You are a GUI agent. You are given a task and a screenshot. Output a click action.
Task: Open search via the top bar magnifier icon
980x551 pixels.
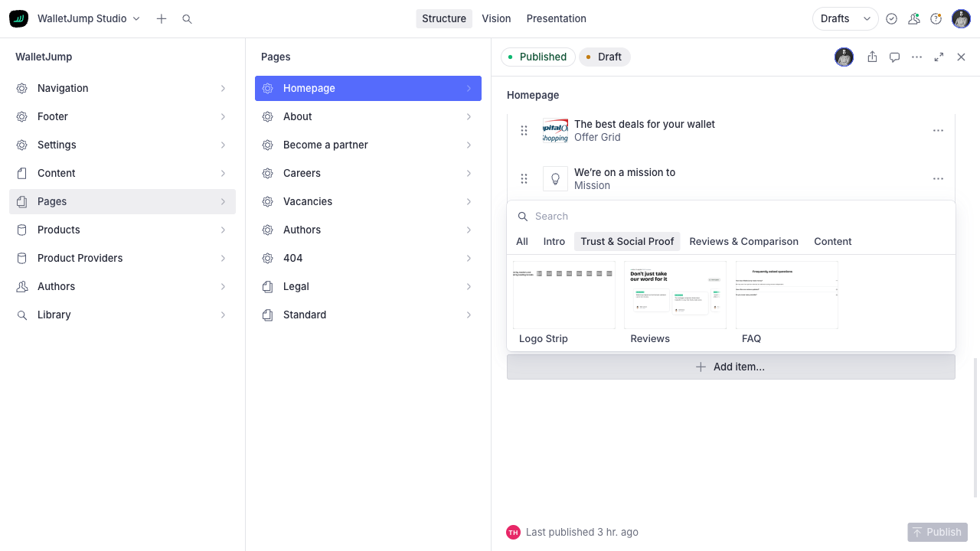tap(187, 18)
